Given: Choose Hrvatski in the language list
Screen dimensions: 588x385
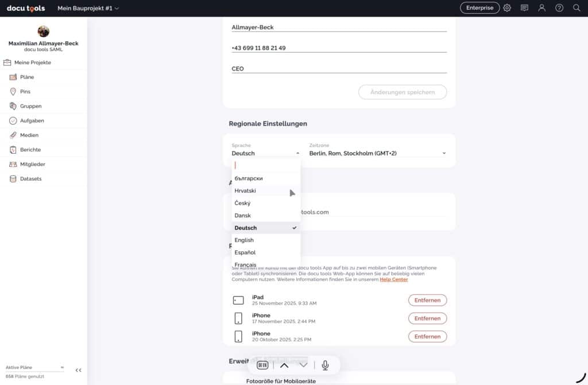Looking at the screenshot, I should tap(245, 190).
